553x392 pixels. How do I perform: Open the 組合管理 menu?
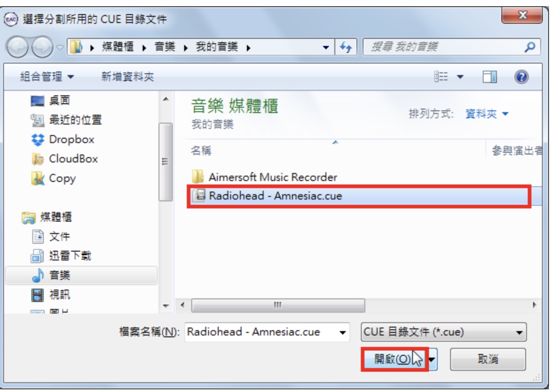(48, 77)
